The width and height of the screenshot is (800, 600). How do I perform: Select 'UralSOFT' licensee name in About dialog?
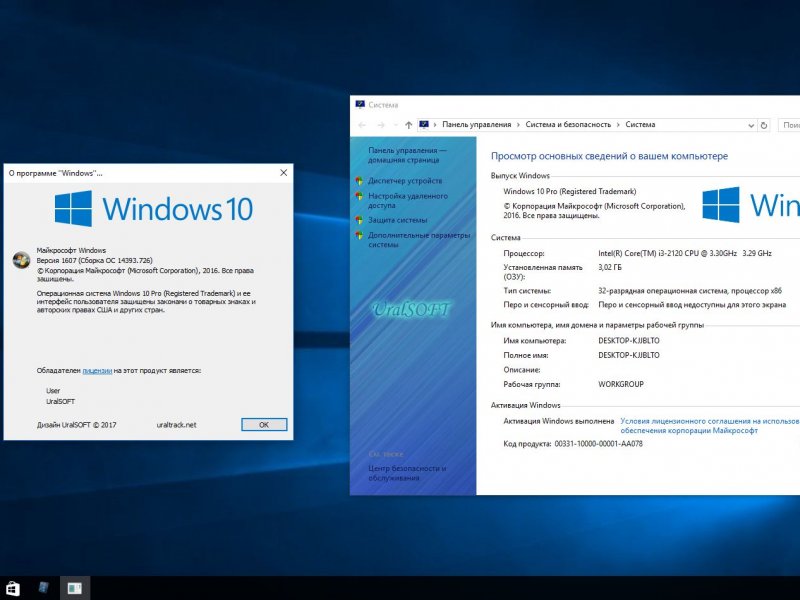60,402
